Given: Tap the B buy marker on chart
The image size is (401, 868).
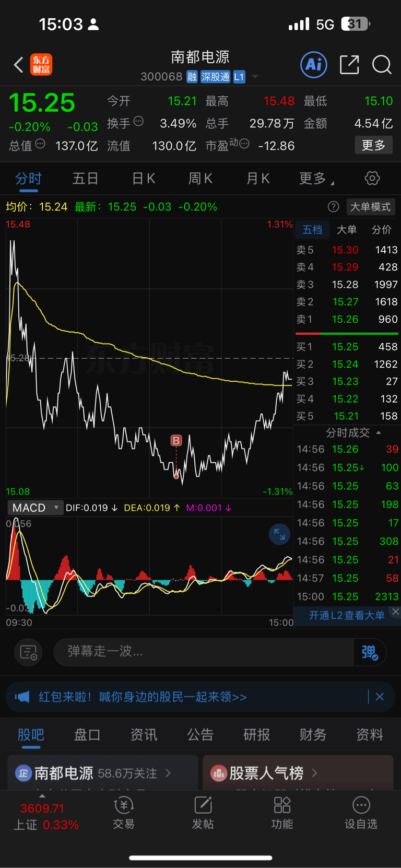Looking at the screenshot, I should [176, 441].
